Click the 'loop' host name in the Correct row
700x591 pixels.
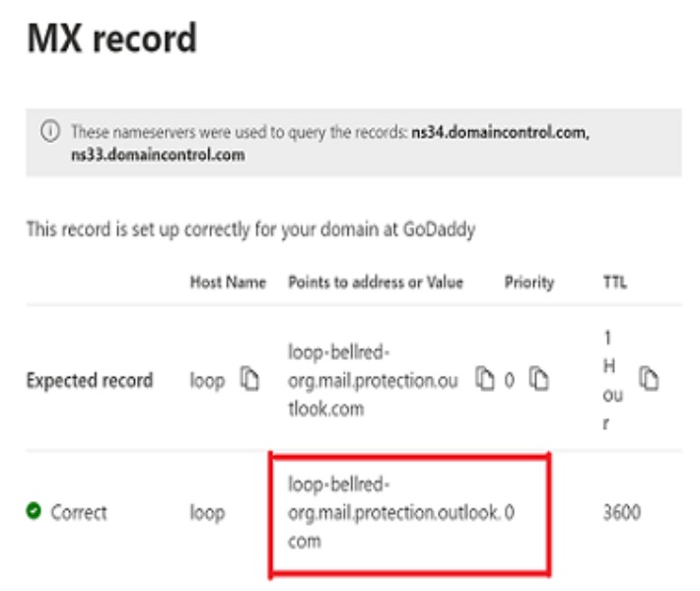[207, 512]
